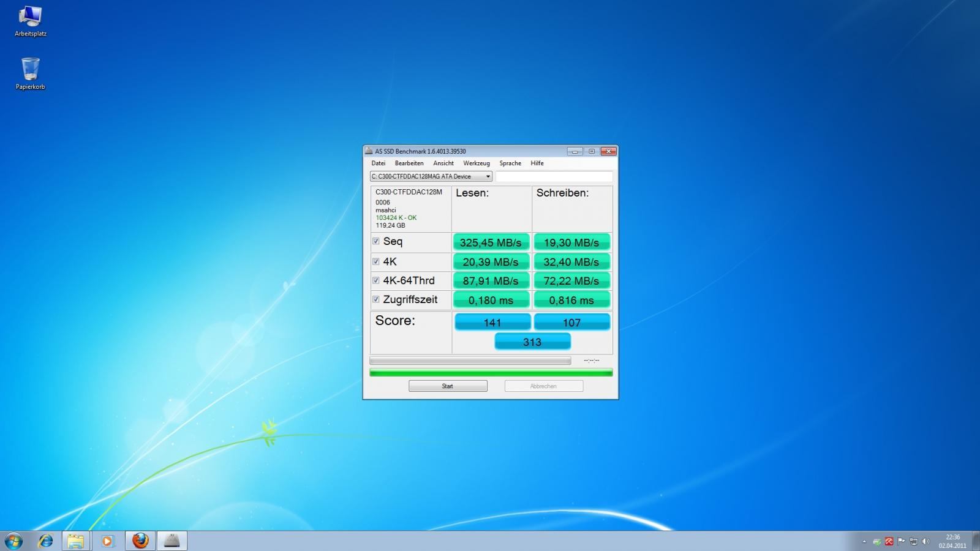This screenshot has height=551, width=980.
Task: Open the Werkzeug menu
Action: 477,163
